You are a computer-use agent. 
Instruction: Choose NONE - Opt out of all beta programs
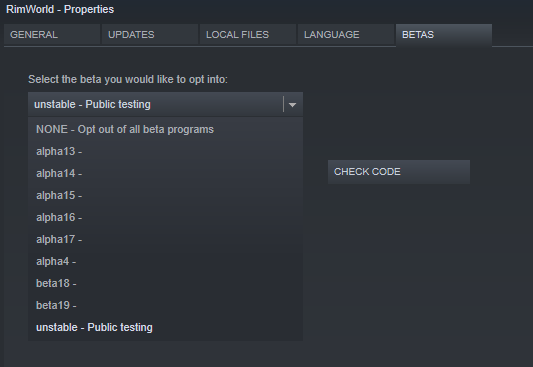click(x=166, y=129)
